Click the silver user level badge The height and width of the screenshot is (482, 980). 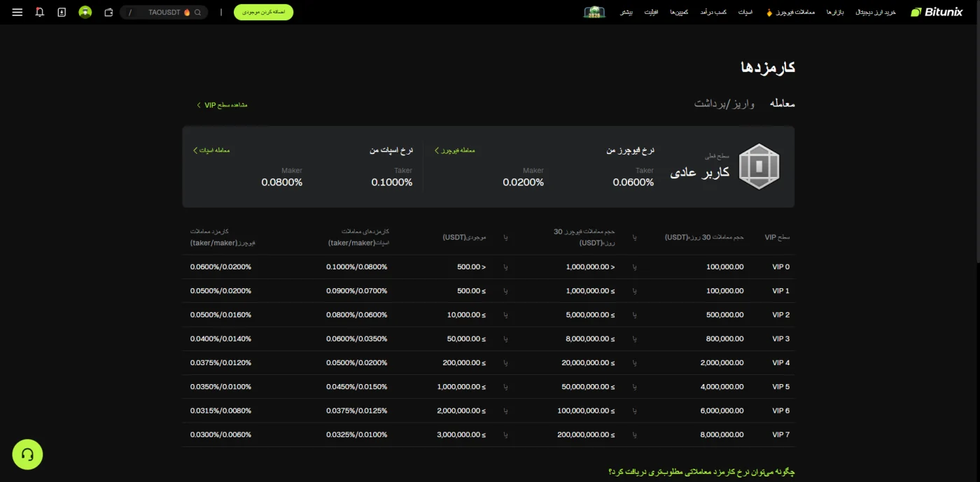(759, 166)
